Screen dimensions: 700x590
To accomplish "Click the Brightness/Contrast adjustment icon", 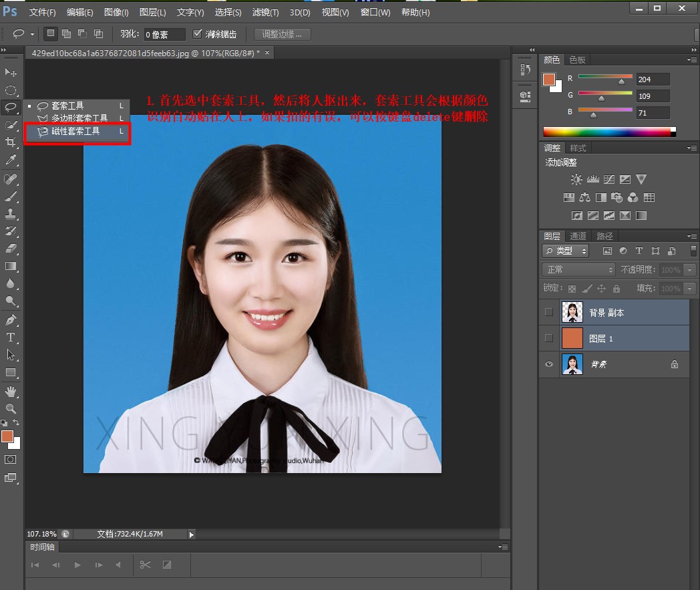I will pos(576,179).
